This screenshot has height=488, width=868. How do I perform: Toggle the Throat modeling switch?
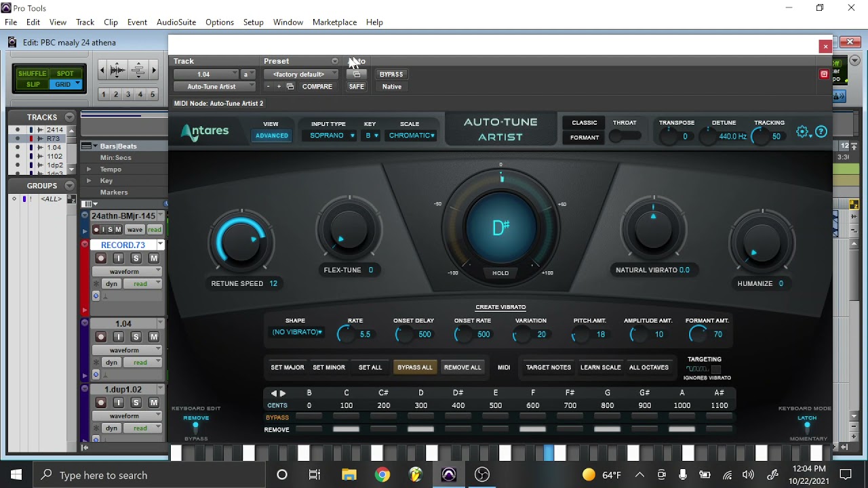[x=625, y=136]
